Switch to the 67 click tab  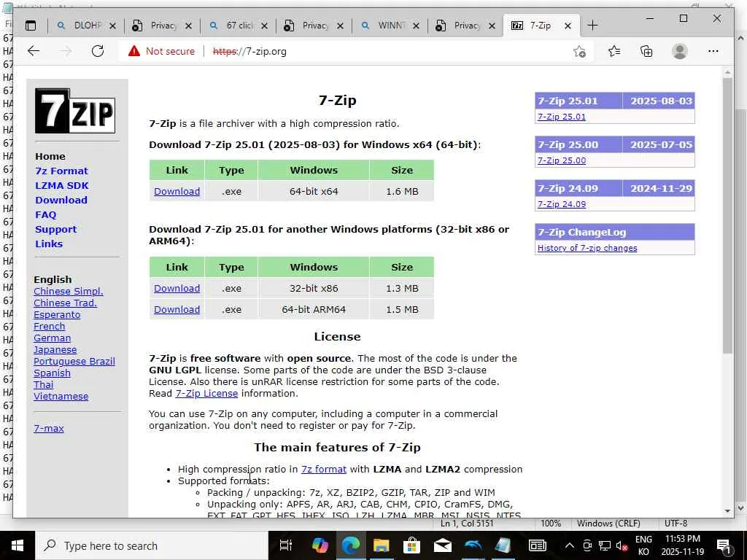pyautogui.click(x=237, y=26)
